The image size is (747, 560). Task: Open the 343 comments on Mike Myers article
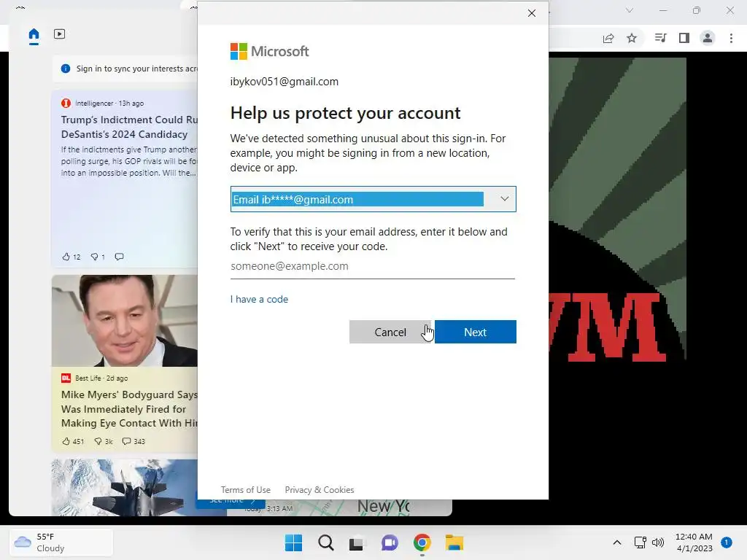coord(133,441)
